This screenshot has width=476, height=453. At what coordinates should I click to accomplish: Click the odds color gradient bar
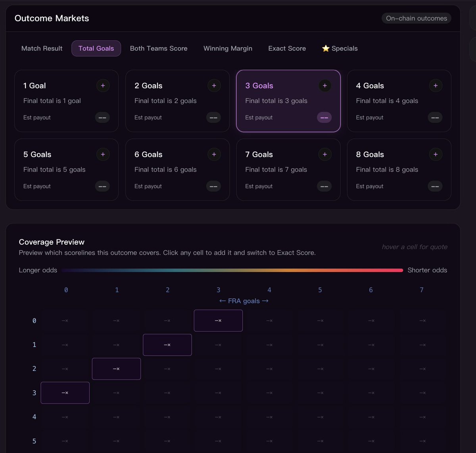coord(232,270)
